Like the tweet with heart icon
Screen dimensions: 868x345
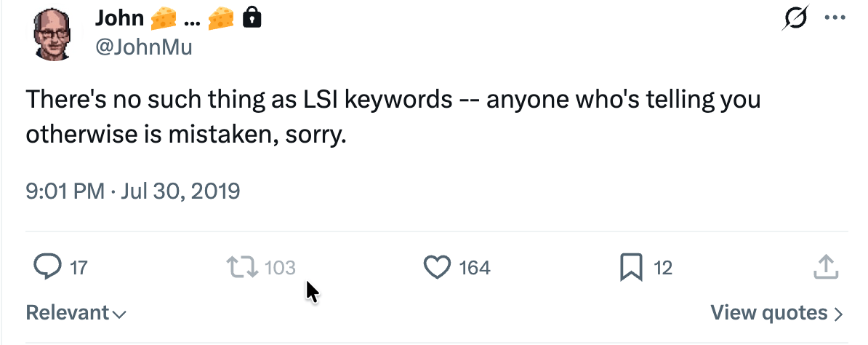coord(437,268)
